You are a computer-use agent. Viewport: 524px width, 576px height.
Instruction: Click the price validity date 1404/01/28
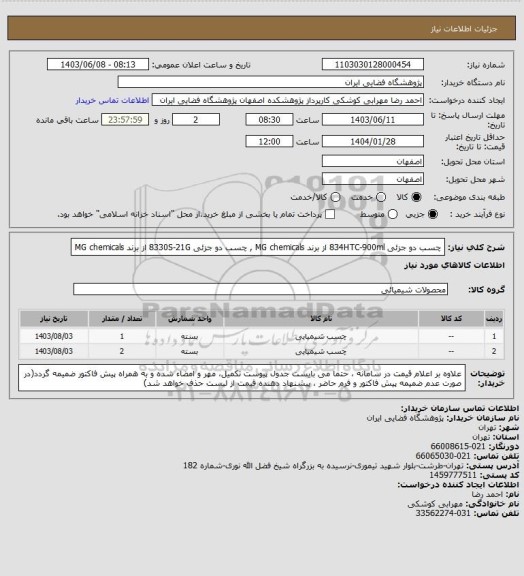373,141
